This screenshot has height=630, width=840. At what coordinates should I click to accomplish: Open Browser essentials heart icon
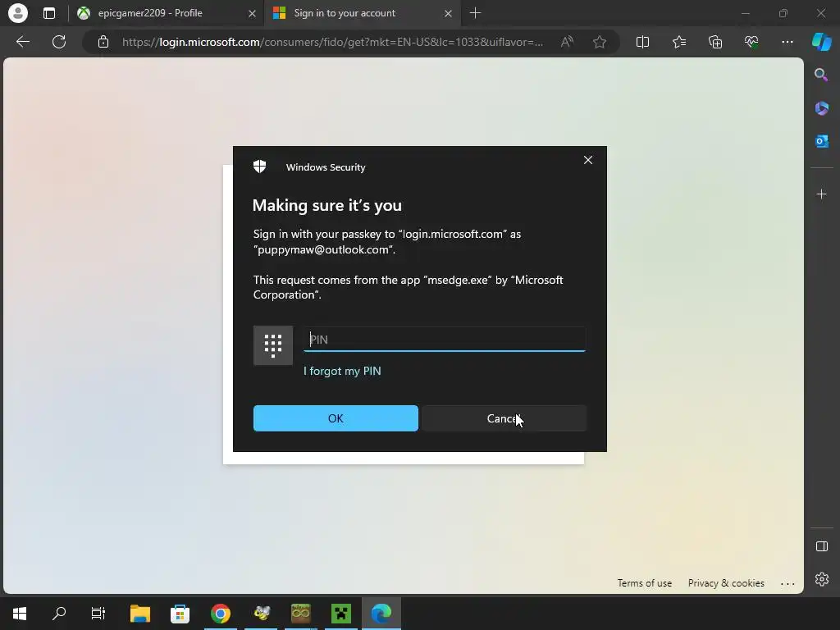click(x=751, y=42)
